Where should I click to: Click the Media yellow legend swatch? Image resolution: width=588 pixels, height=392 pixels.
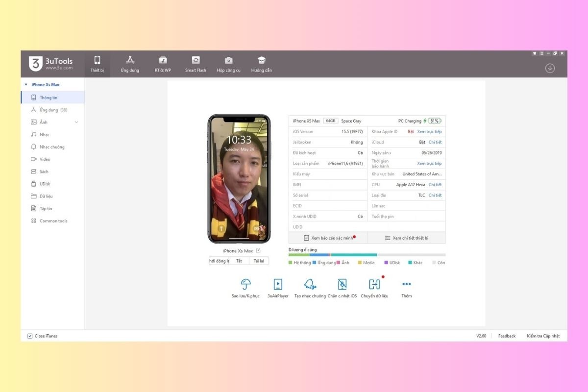coord(360,263)
